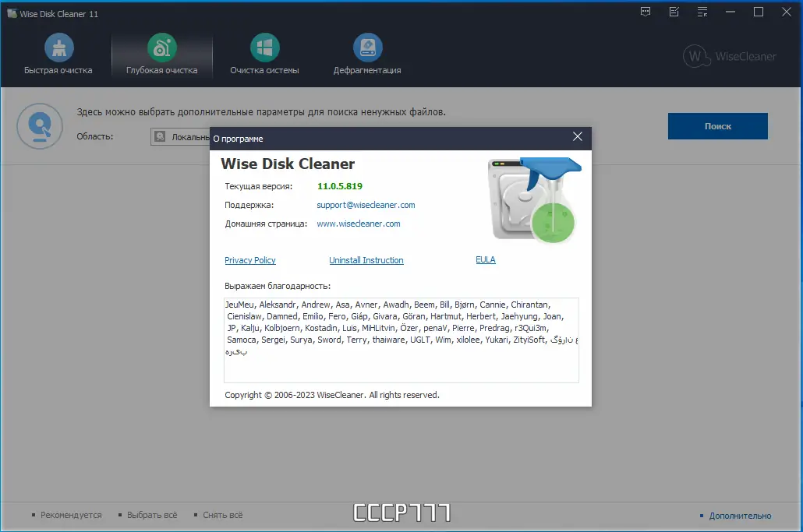Click the Выражаем благодарность label
The width and height of the screenshot is (803, 532).
pos(278,286)
